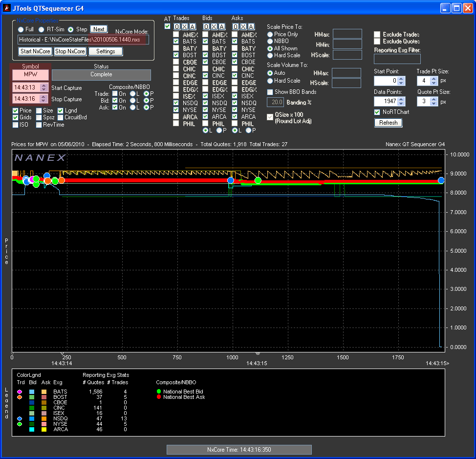Click the O button under Trades
The width and height of the screenshot is (476, 459).
point(177,27)
